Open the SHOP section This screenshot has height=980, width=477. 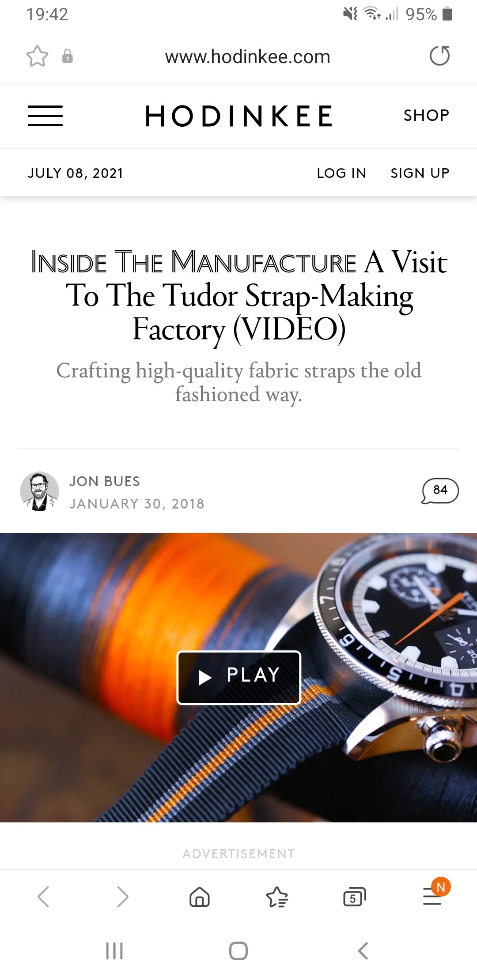point(426,115)
